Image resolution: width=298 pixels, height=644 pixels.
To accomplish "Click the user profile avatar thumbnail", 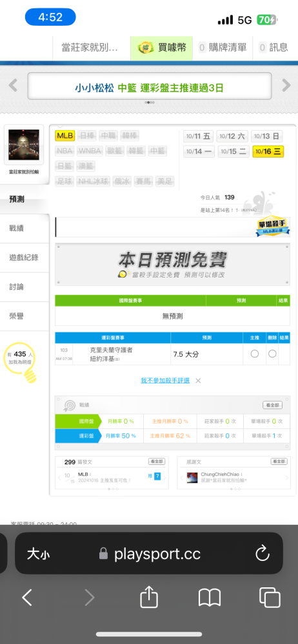I will [x=24, y=144].
